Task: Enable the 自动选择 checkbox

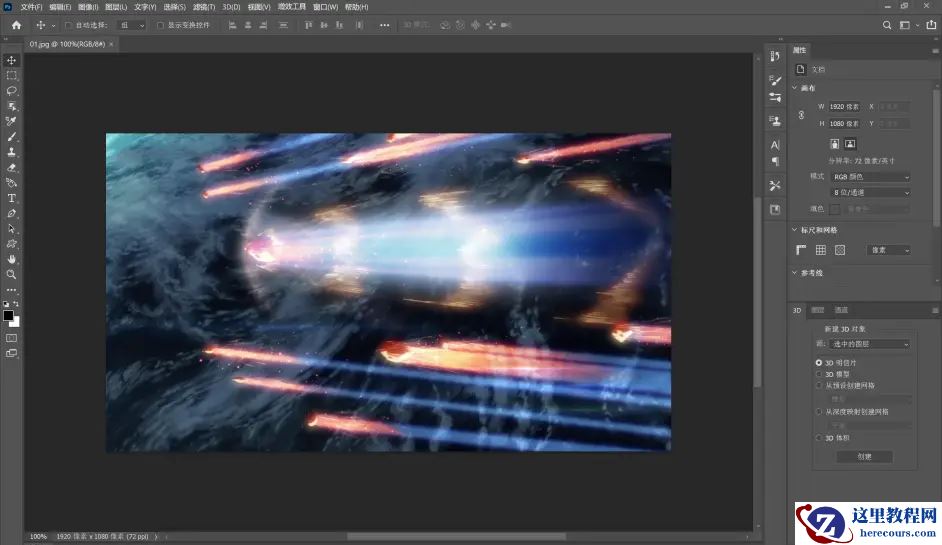Action: [x=68, y=25]
